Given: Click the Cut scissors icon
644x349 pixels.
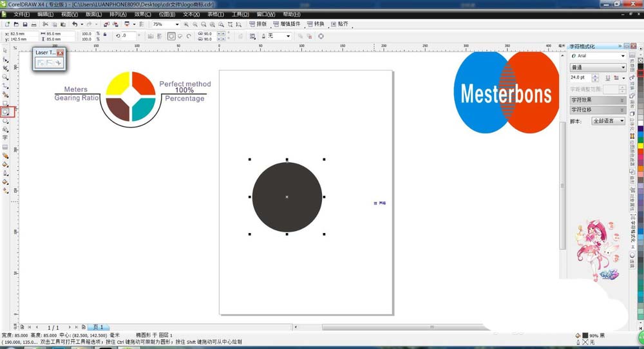Looking at the screenshot, I should 45,24.
